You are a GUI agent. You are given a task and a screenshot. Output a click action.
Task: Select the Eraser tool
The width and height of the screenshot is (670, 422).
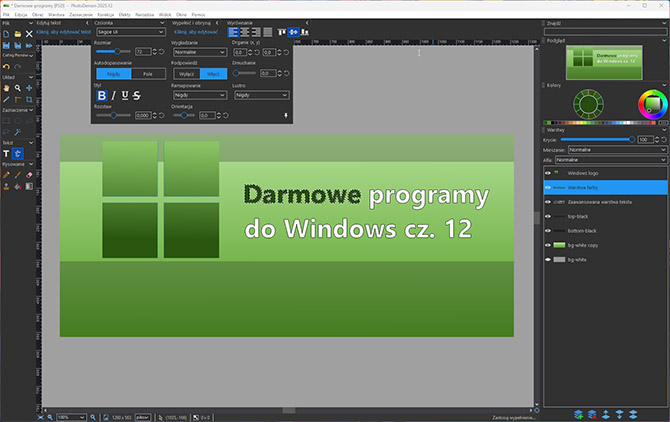[x=29, y=175]
